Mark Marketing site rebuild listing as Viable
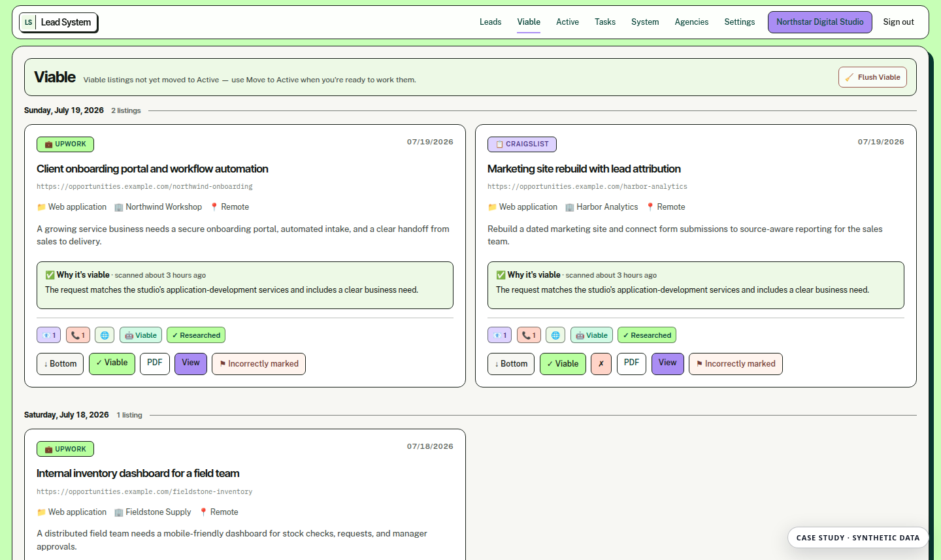 click(x=563, y=364)
